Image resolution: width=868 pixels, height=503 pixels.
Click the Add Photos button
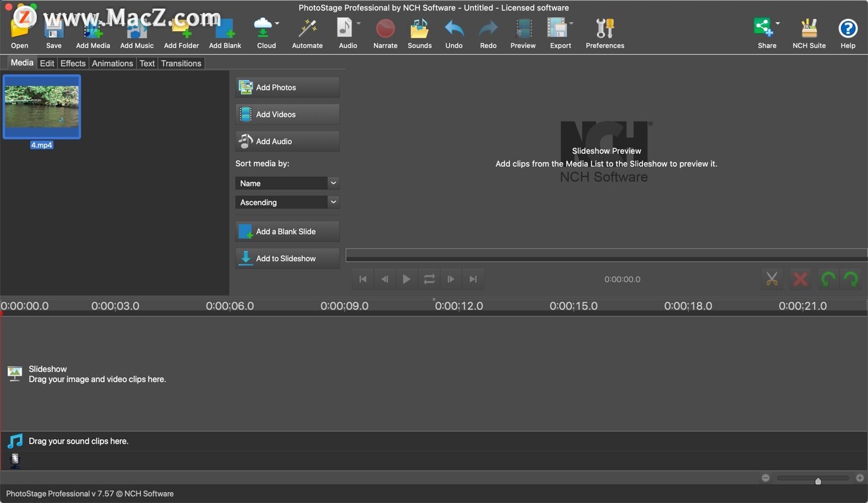[x=287, y=87]
